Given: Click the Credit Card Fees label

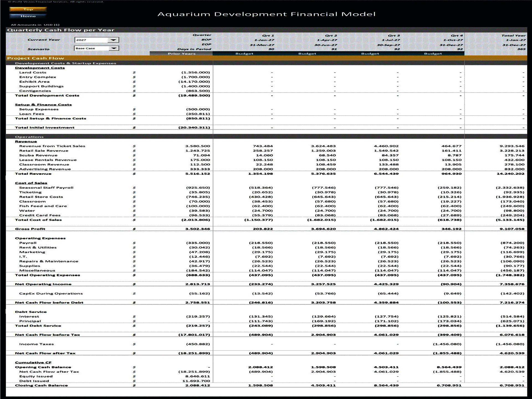Looking at the screenshot, I should pos(40,215).
